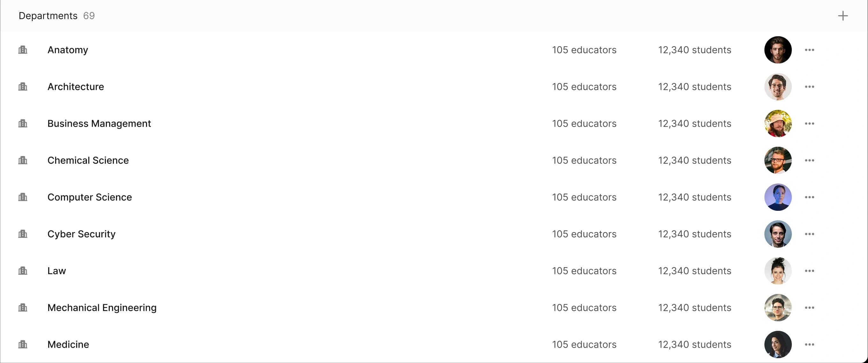Open more options for Computer Science row
Viewport: 868px width, 363px height.
tap(809, 197)
